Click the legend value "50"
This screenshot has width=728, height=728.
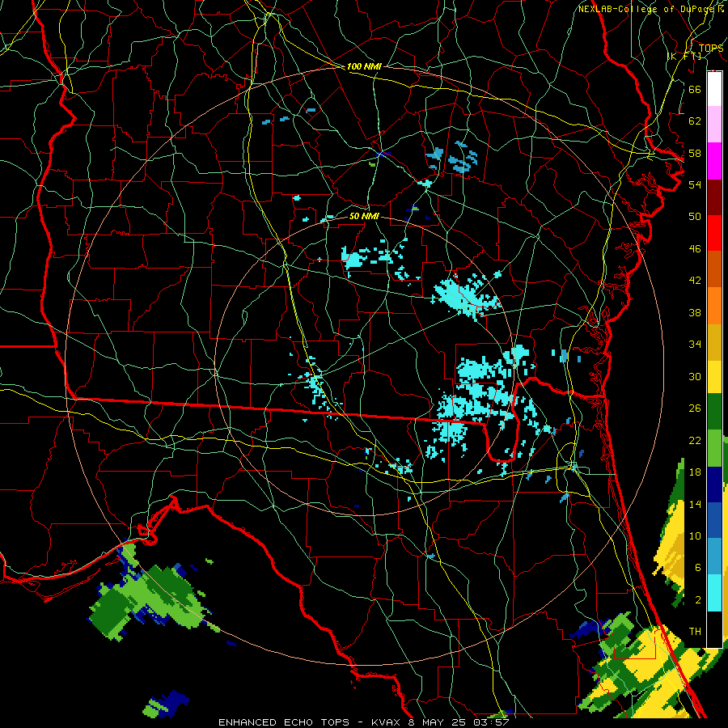click(695, 217)
